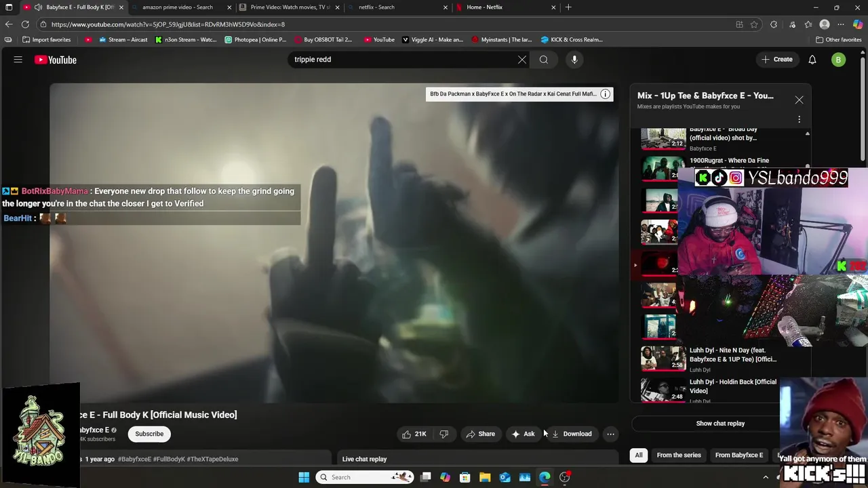Select the All filter chip
Screen dimensions: 868x488
tap(638, 455)
